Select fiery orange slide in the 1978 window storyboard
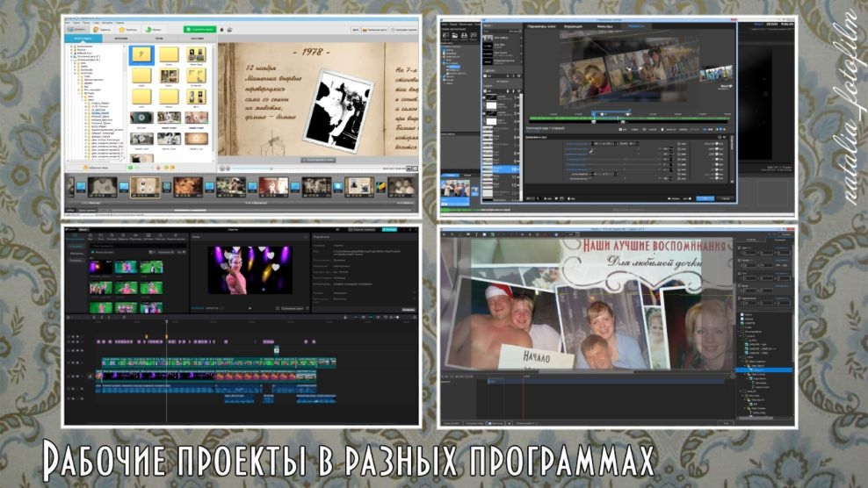 [x=188, y=187]
